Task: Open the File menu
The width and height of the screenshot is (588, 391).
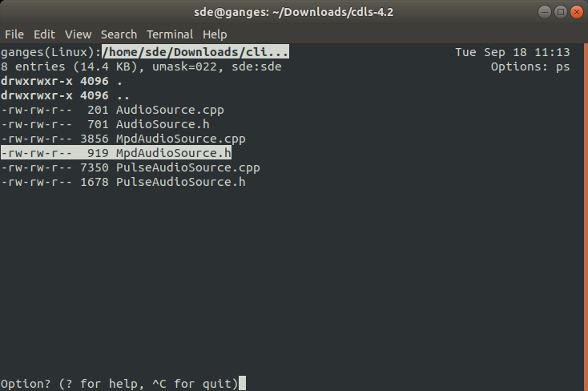Action: [14, 34]
